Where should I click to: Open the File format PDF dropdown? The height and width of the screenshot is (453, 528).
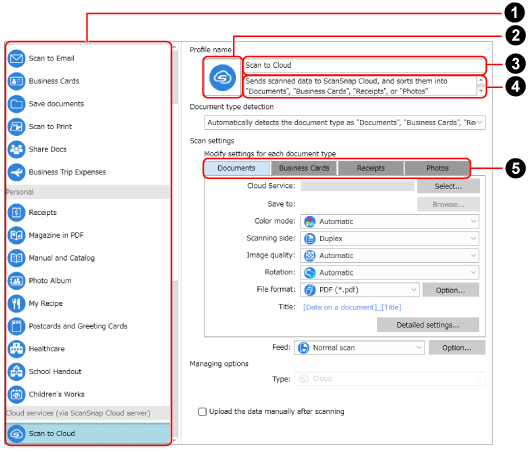[x=360, y=290]
